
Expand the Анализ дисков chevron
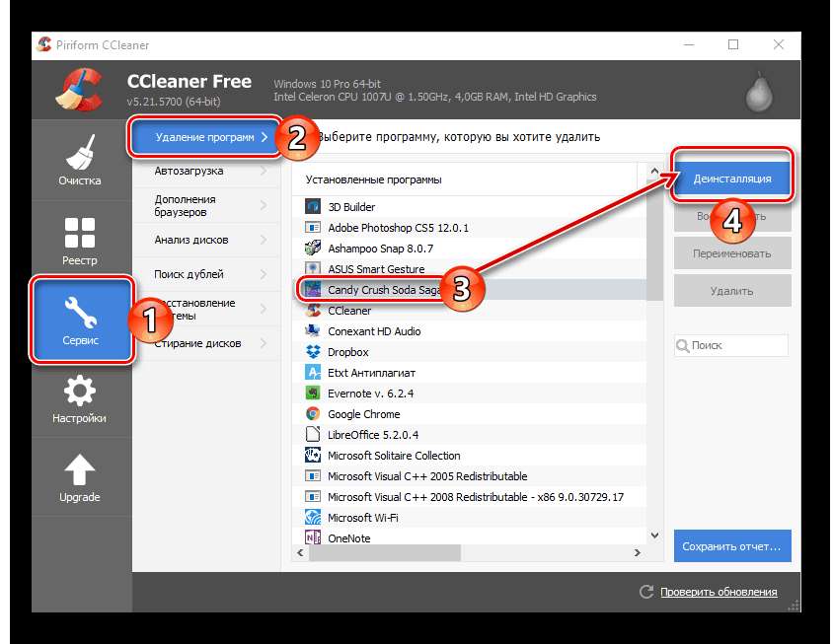pyautogui.click(x=264, y=240)
